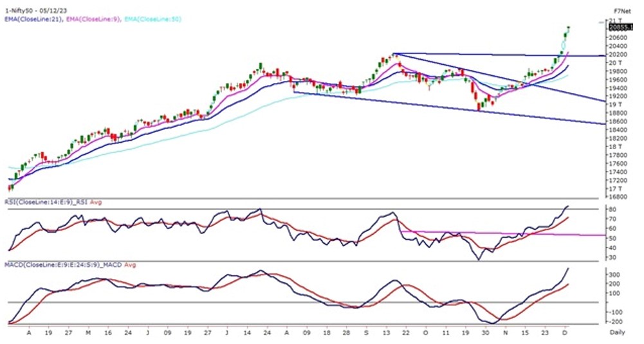The height and width of the screenshot is (344, 644).
Task: Click the 19400 price axis label
Action: 618,88
